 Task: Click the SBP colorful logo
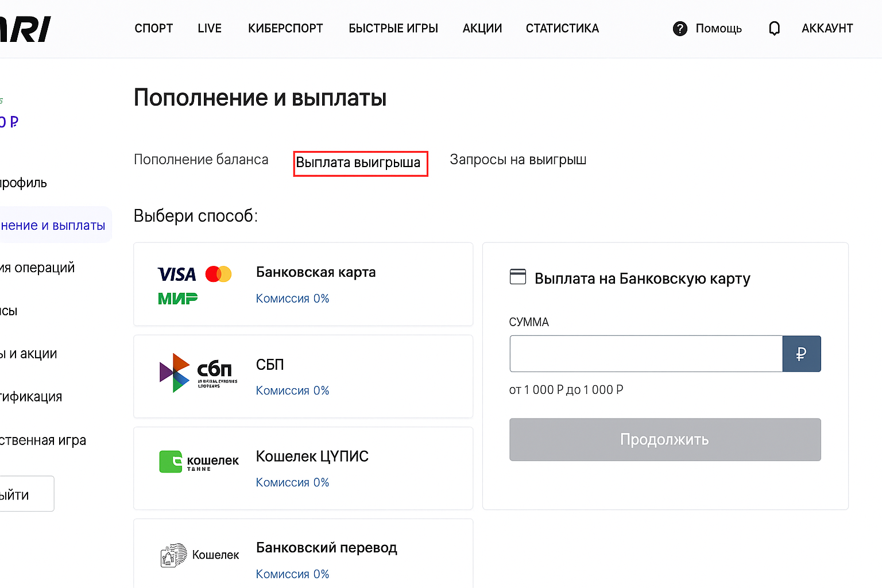tap(174, 373)
